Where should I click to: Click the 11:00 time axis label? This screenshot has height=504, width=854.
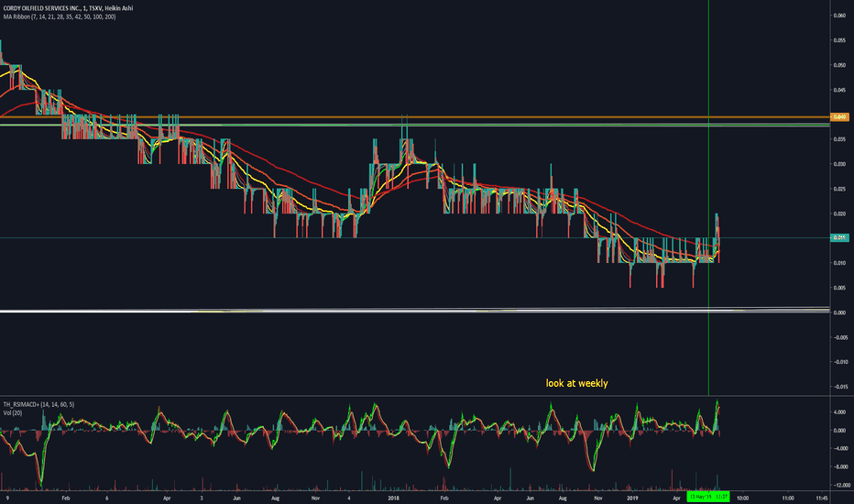tap(788, 498)
